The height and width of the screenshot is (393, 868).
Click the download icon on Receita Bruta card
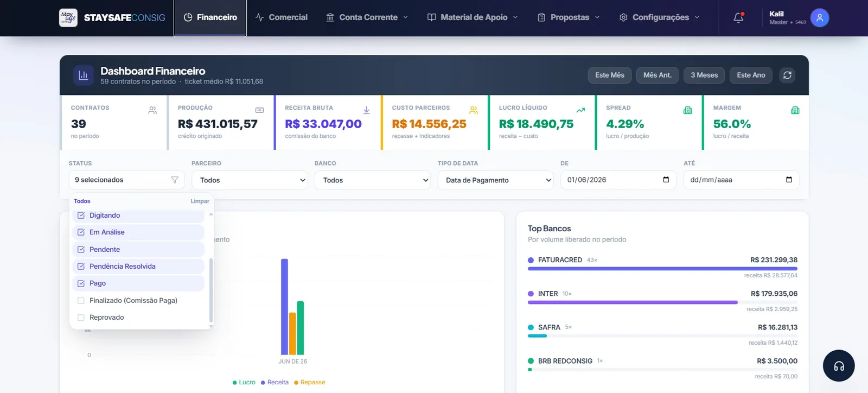coord(367,110)
